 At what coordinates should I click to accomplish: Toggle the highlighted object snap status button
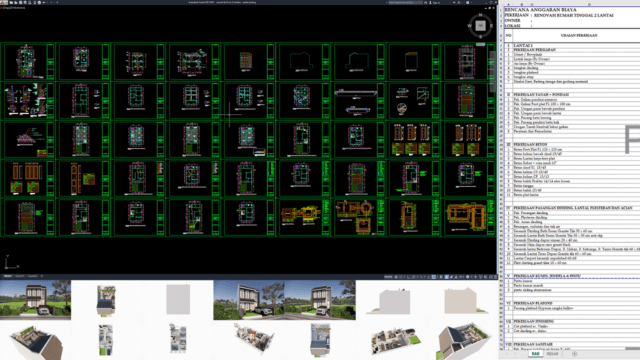pos(433,277)
